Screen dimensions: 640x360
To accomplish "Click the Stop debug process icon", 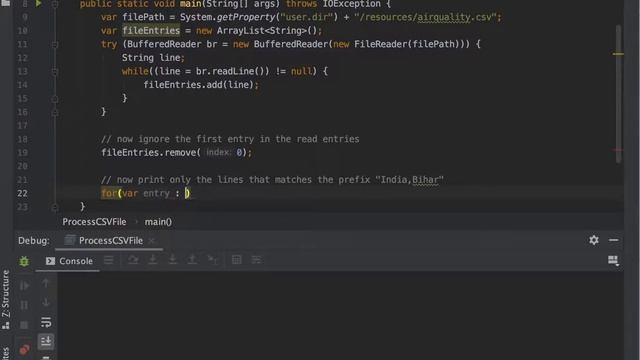I will click(24, 325).
